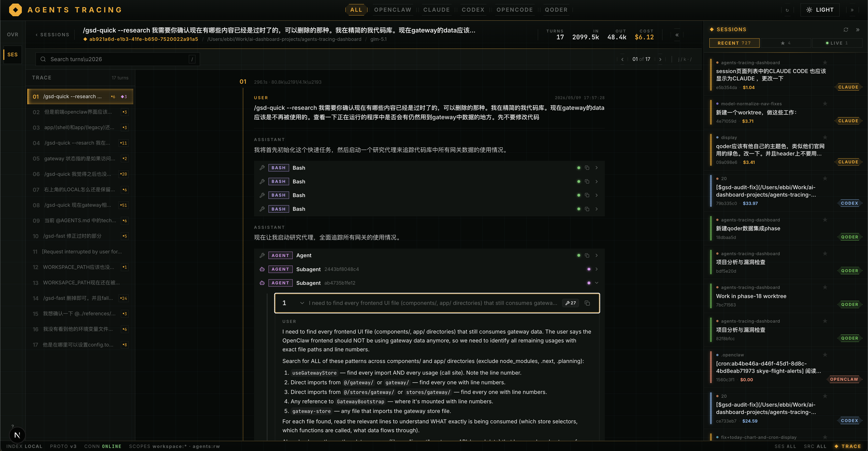This screenshot has height=451, width=868.
Task: Open the Next.js dev tools N icon
Action: pyautogui.click(x=17, y=435)
